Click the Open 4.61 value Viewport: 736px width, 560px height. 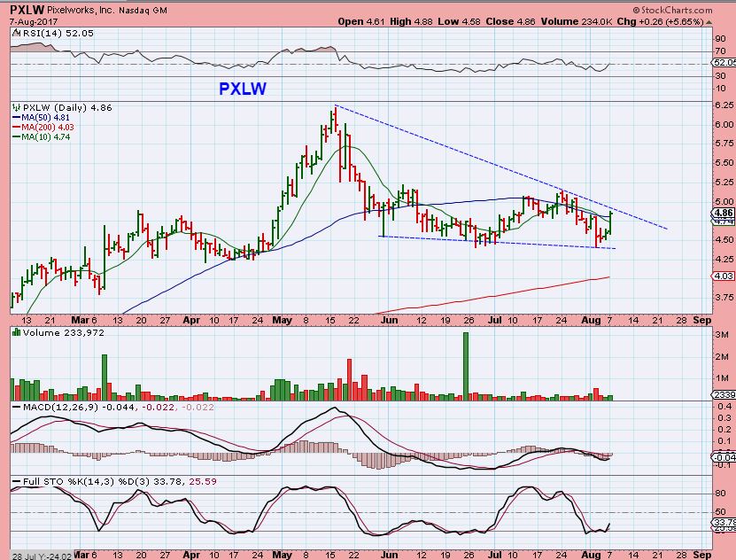point(362,21)
